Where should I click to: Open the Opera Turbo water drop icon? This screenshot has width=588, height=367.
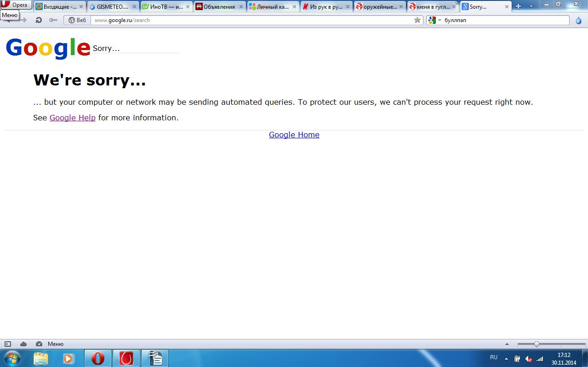[578, 20]
